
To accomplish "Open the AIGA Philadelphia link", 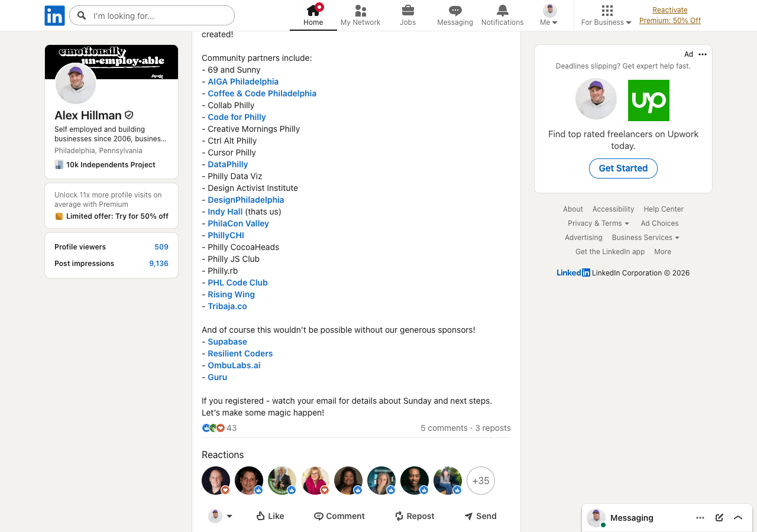I will pyautogui.click(x=243, y=82).
